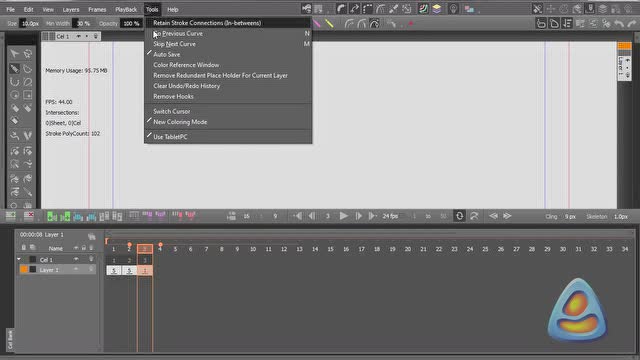640x360 pixels.
Task: Open the File menu
Action: [10, 9]
